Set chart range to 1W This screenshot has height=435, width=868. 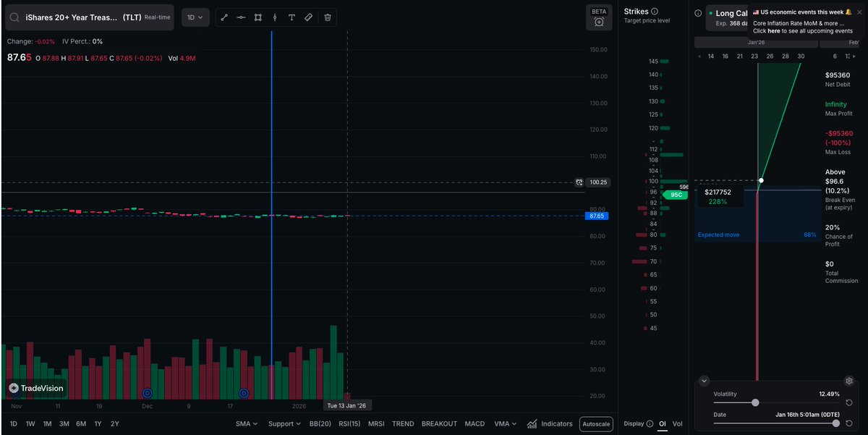pyautogui.click(x=30, y=424)
